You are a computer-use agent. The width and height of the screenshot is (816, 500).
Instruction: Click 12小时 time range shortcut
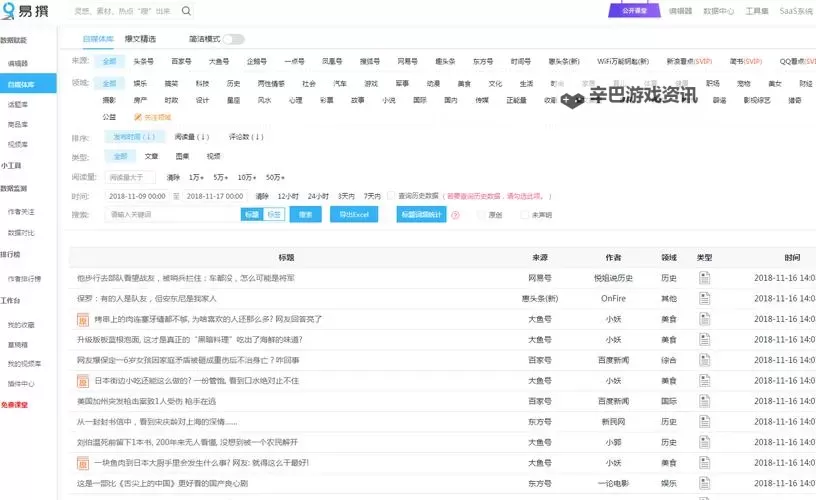point(288,196)
